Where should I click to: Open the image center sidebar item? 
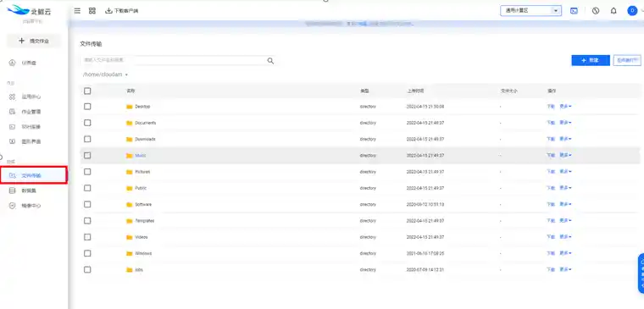click(x=25, y=206)
